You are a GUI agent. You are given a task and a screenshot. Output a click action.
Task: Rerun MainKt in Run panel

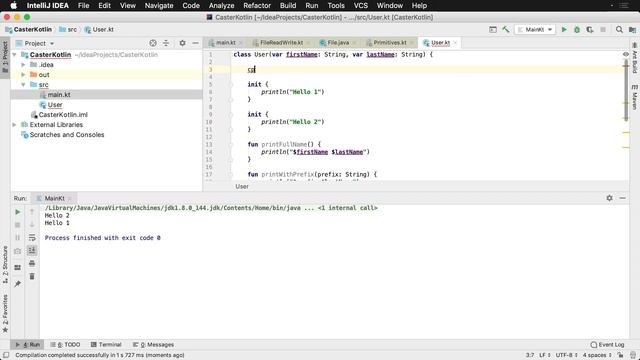[18, 212]
